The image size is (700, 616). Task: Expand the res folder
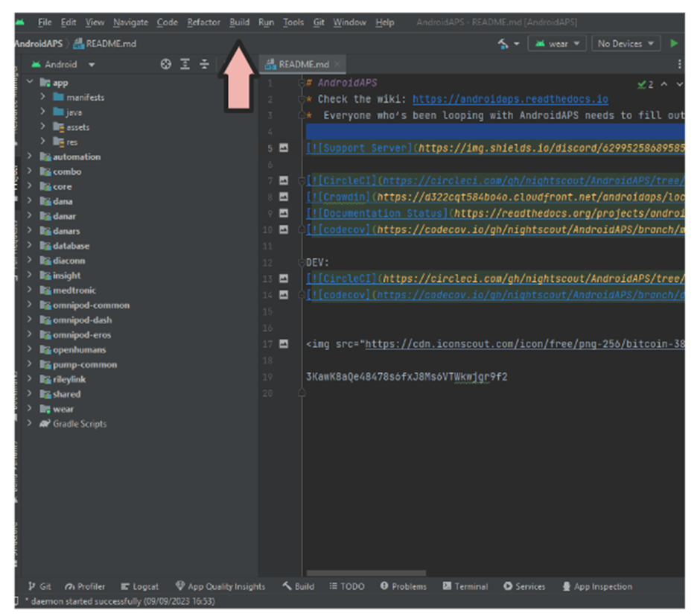pyautogui.click(x=43, y=142)
